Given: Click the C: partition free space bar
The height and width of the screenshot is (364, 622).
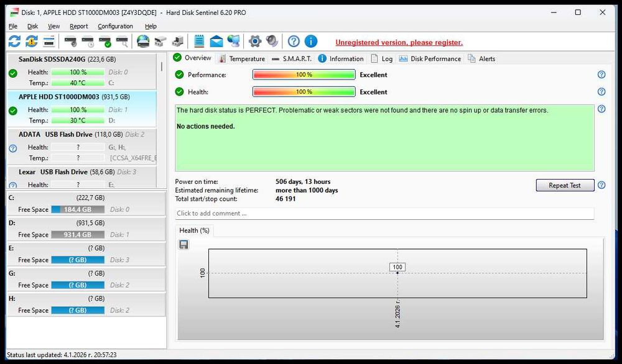Looking at the screenshot, I should (78, 209).
